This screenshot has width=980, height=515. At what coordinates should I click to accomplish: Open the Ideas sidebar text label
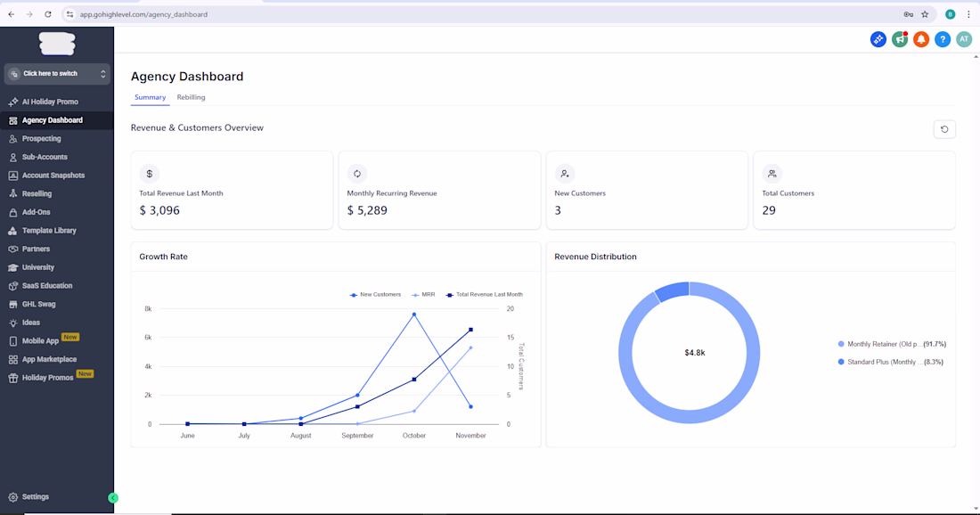pos(30,323)
